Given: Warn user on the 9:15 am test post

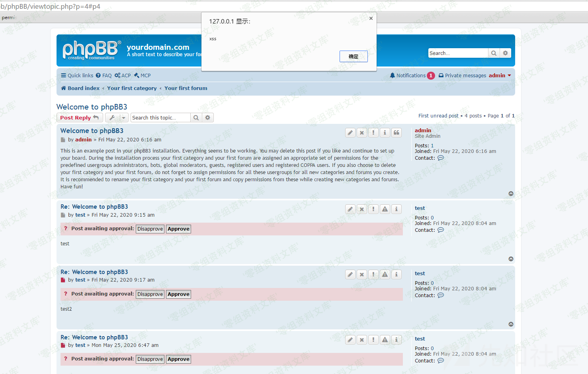Looking at the screenshot, I should pyautogui.click(x=385, y=209).
